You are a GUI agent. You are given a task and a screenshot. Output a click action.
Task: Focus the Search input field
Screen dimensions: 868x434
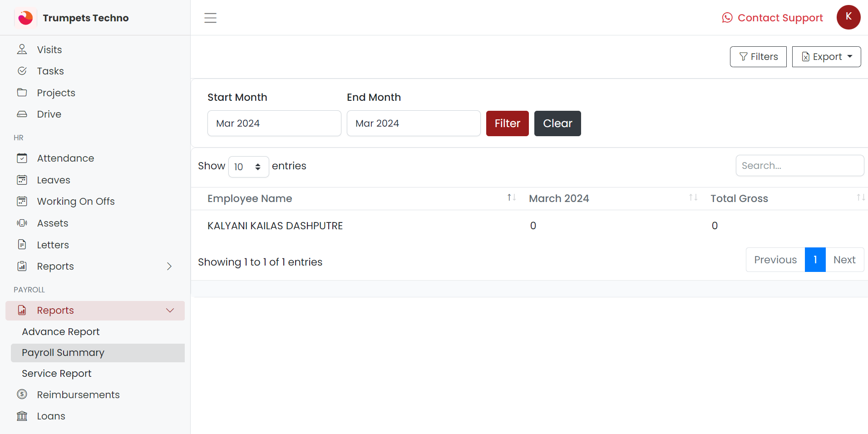pyautogui.click(x=799, y=166)
